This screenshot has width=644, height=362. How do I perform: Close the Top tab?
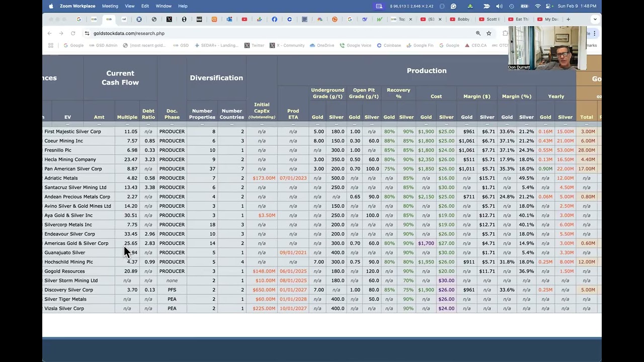410,19
